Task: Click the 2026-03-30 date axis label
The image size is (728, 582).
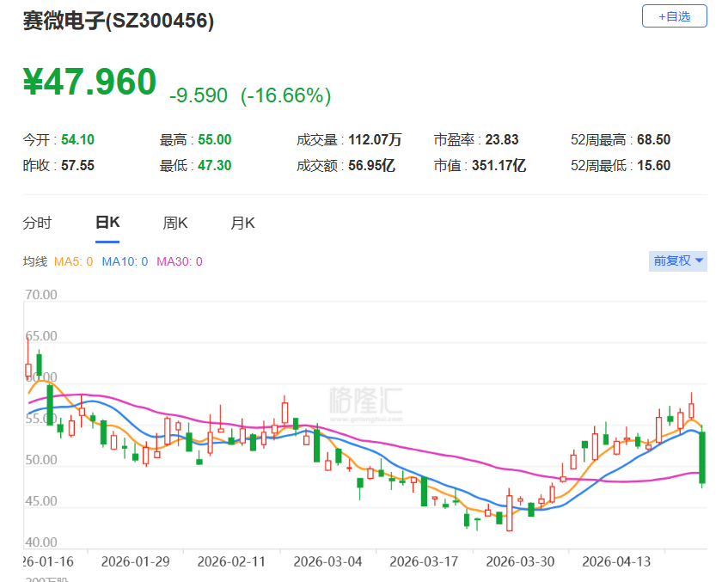Action: click(521, 562)
